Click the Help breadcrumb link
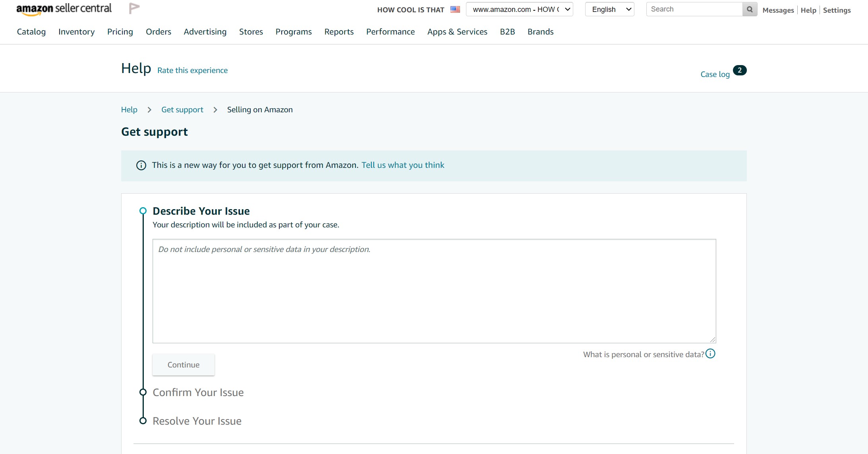868x454 pixels. click(129, 110)
